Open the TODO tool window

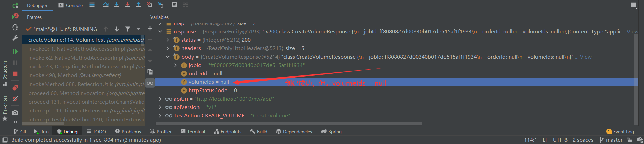click(96, 132)
